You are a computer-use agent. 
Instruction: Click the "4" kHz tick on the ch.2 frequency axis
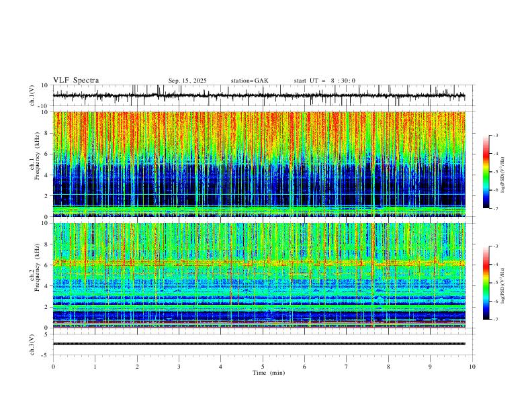47,286
